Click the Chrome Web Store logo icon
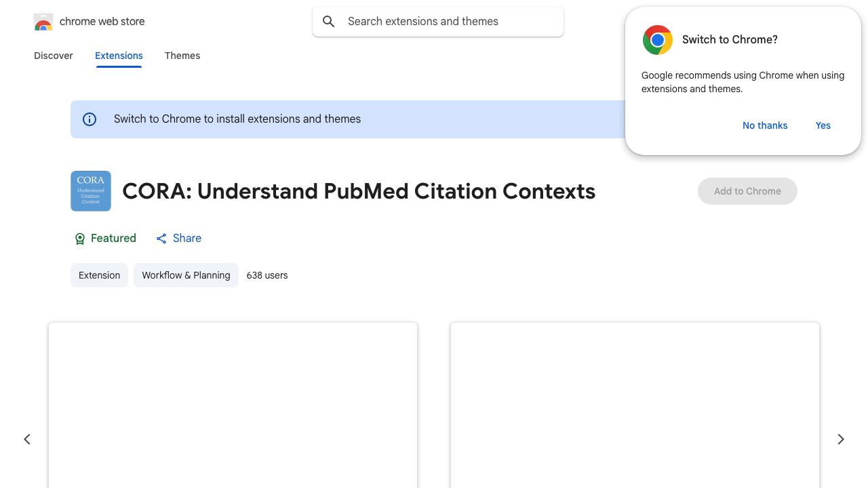This screenshot has height=488, width=868. pyautogui.click(x=43, y=22)
